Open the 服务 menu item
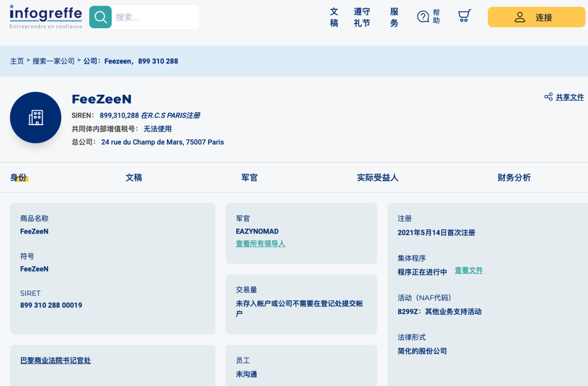The image size is (588, 386). coord(394,17)
